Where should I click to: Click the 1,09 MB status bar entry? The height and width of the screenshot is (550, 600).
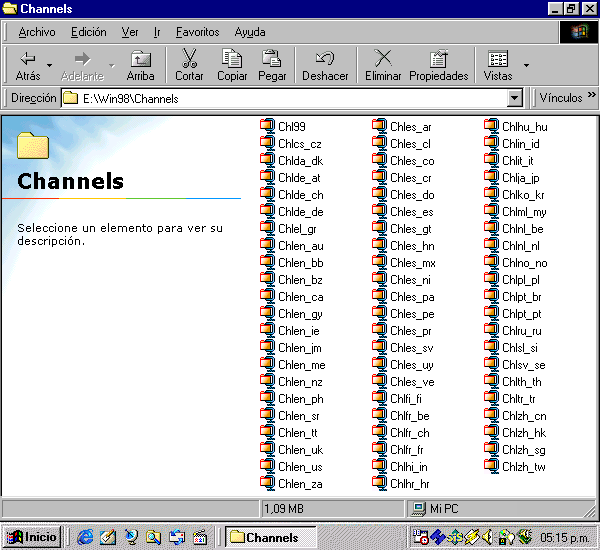[332, 509]
